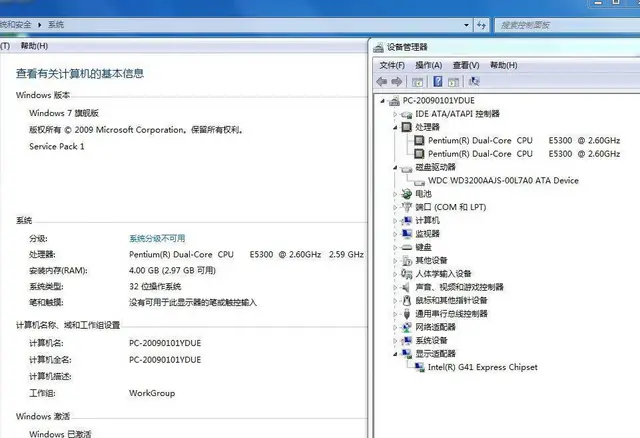The width and height of the screenshot is (640, 438).
Task: Select the Intel(R) G41 Express Chipset icon
Action: point(419,367)
